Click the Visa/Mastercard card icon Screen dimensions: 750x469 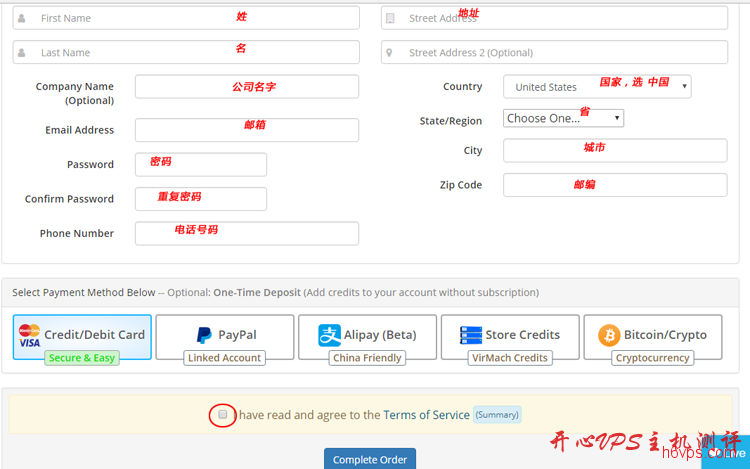point(29,336)
